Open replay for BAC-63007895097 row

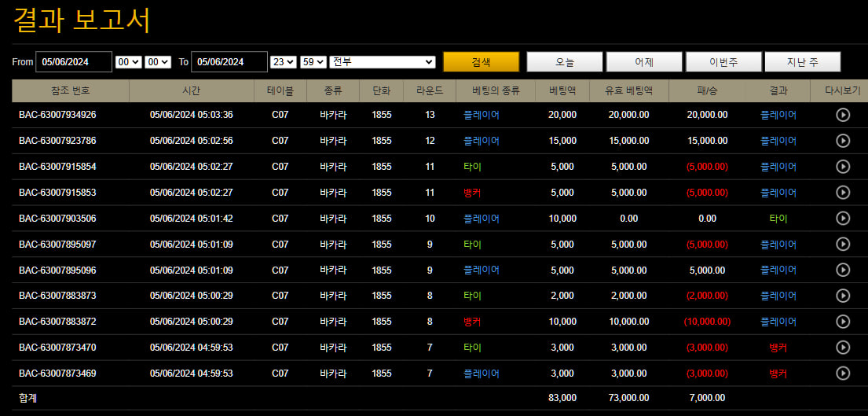point(843,244)
